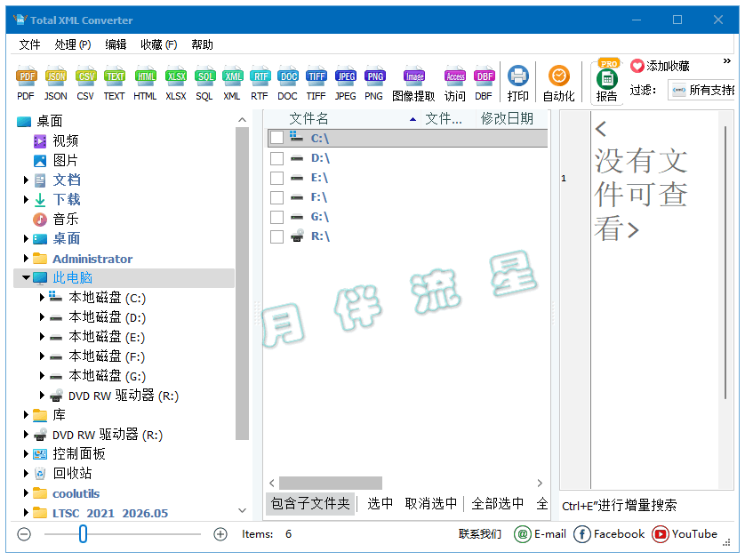Enable the E:\ drive checkbox
This screenshot has width=745, height=560.
(x=276, y=177)
